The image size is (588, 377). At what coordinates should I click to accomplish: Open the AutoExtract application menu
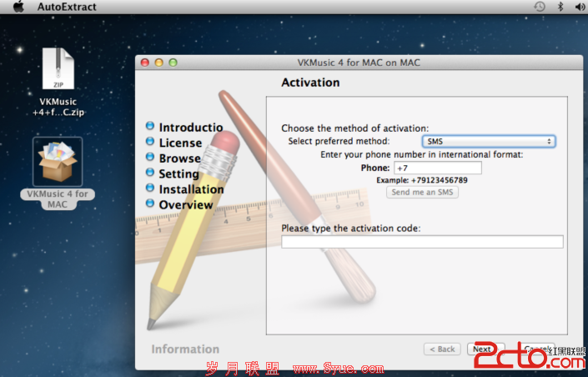[x=67, y=7]
